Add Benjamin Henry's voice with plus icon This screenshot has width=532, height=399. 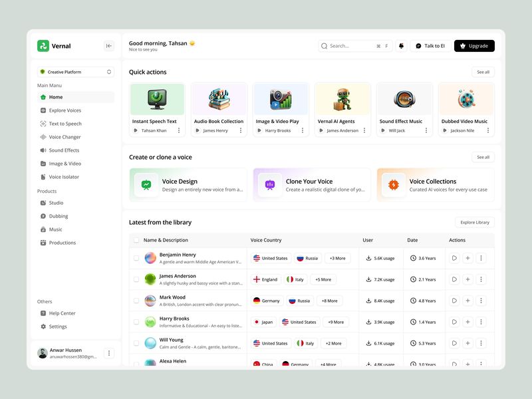point(467,258)
